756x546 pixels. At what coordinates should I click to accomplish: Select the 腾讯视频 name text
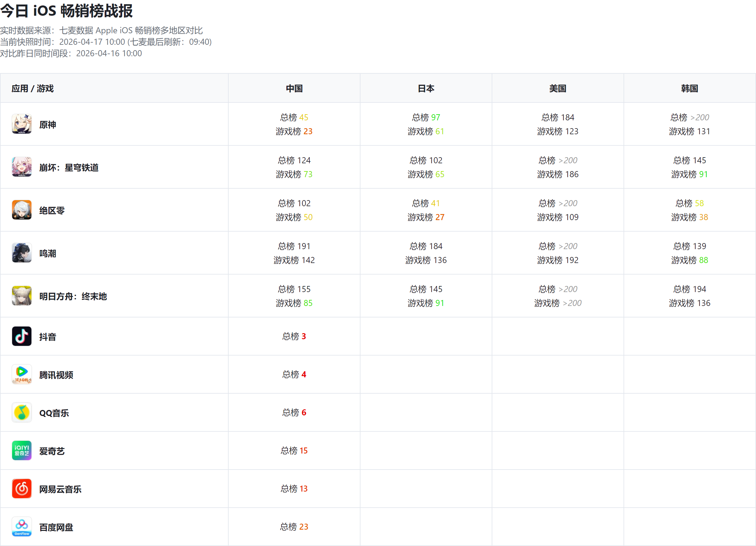coord(56,375)
